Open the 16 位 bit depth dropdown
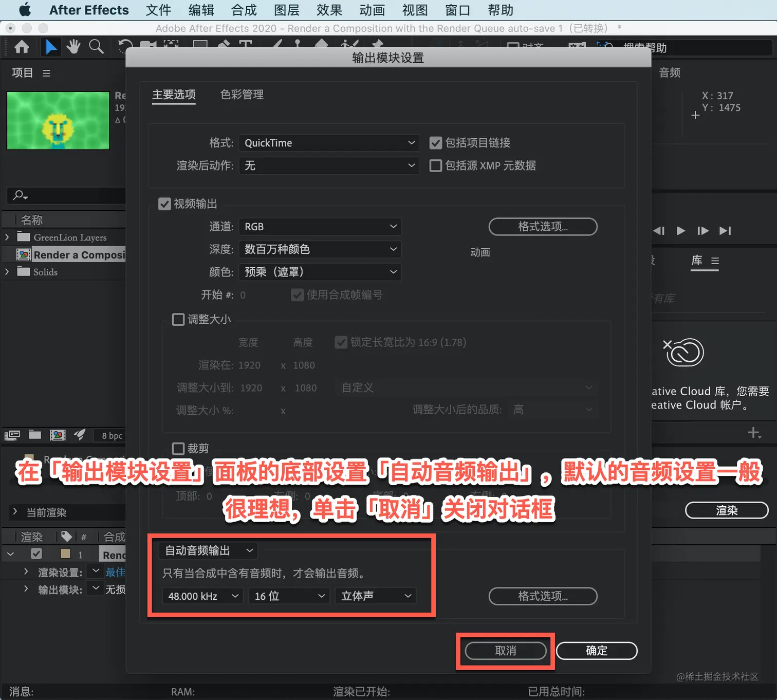Screen dimensions: 777x700 (289, 596)
